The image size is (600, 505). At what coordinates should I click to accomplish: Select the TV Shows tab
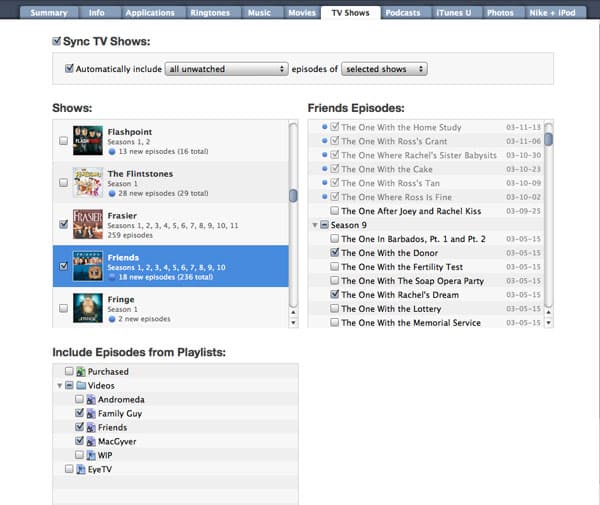point(351,13)
